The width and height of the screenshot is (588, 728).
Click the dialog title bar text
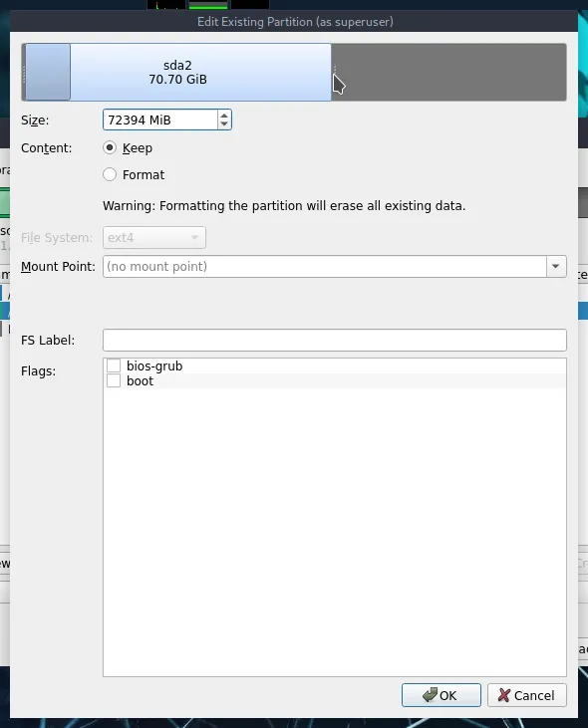[x=295, y=22]
